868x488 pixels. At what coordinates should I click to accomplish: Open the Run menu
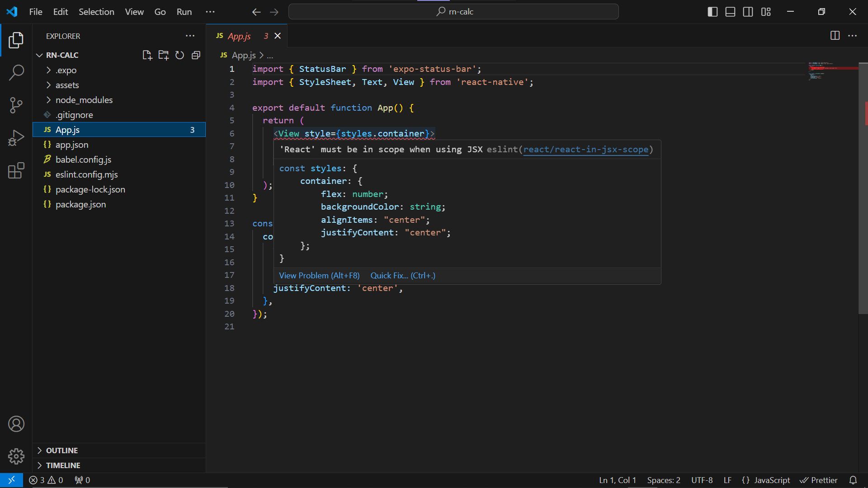click(184, 12)
